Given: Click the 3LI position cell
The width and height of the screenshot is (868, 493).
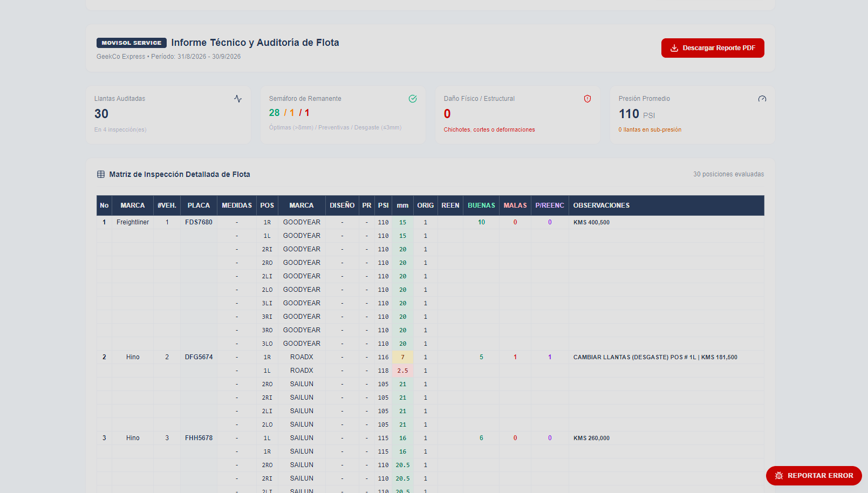Looking at the screenshot, I should [x=267, y=303].
